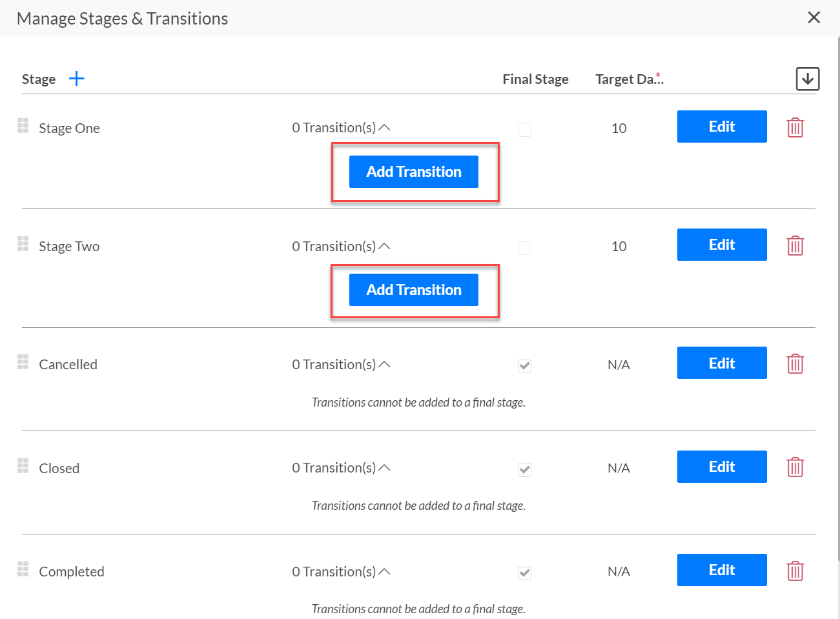Check Final Stage box for Stage Two
The width and height of the screenshot is (840, 619).
coord(524,248)
